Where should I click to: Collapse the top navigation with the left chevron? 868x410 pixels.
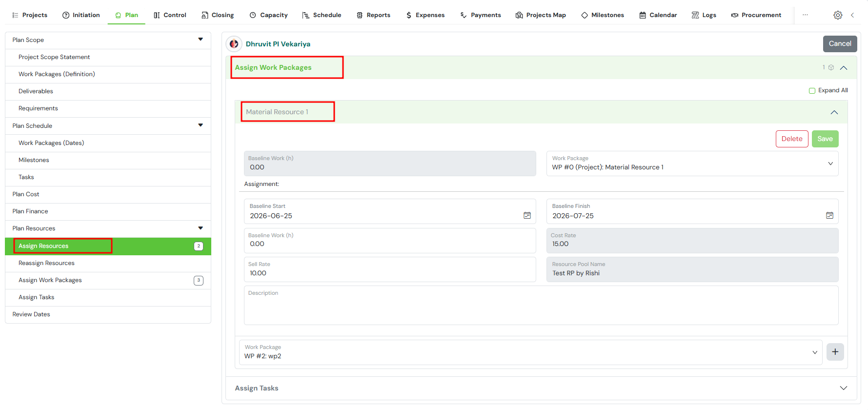click(x=852, y=15)
